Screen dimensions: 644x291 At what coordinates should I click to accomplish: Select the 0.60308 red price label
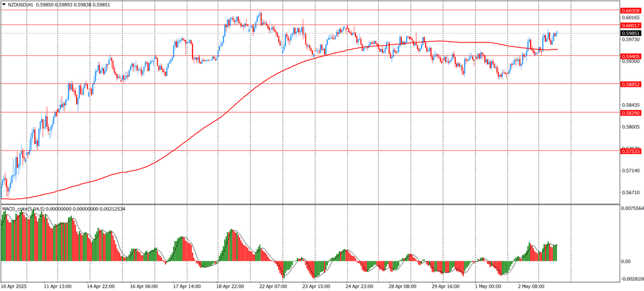coord(630,11)
